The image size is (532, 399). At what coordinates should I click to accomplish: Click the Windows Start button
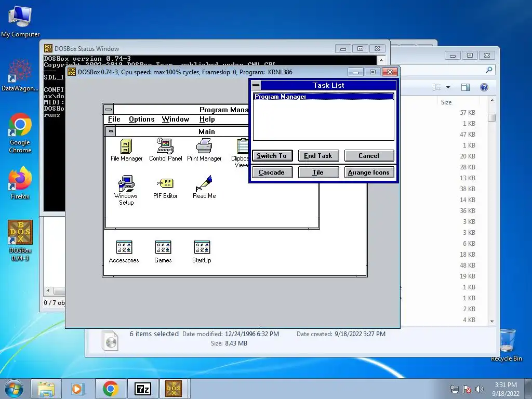tap(14, 389)
